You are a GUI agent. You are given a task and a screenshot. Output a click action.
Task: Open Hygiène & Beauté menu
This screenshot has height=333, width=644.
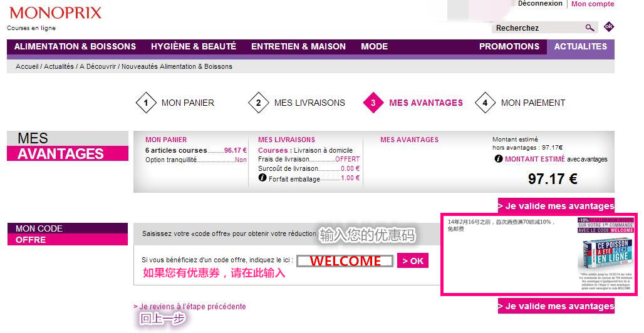(194, 46)
